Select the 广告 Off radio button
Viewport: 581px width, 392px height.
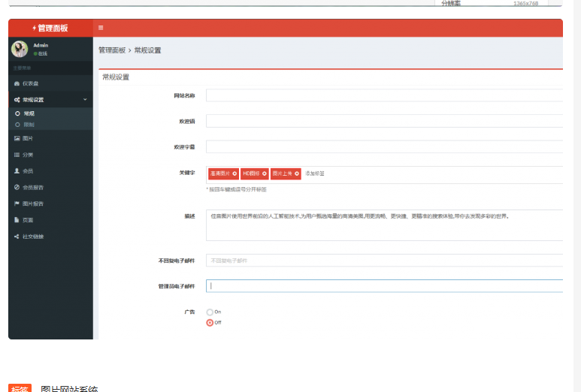(210, 322)
